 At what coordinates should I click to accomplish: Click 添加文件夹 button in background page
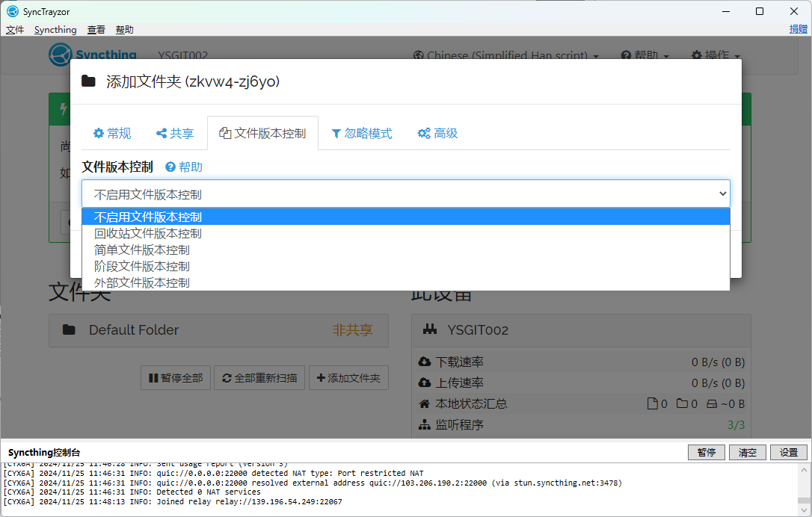click(x=348, y=378)
